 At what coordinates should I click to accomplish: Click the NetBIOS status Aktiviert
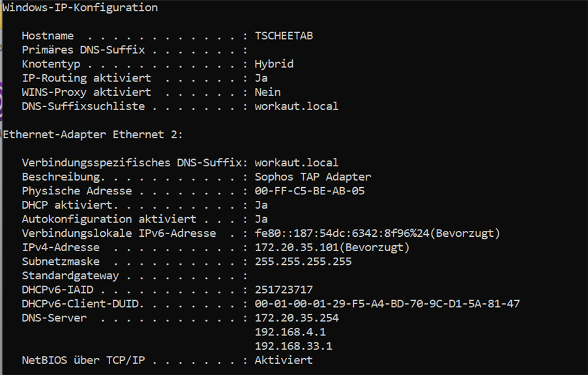coord(284,360)
